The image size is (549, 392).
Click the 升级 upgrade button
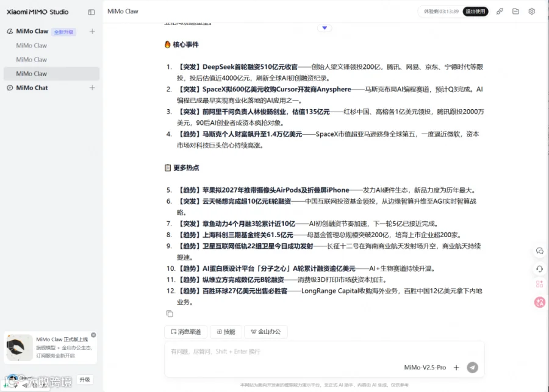(85, 379)
